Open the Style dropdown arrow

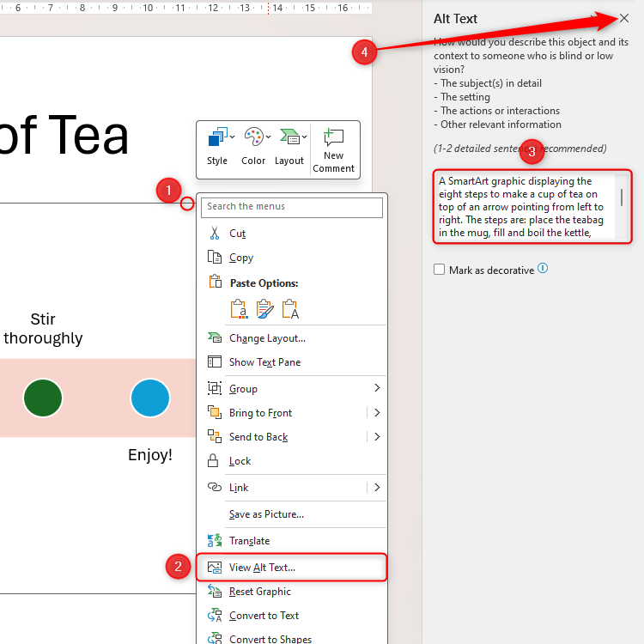tap(233, 137)
